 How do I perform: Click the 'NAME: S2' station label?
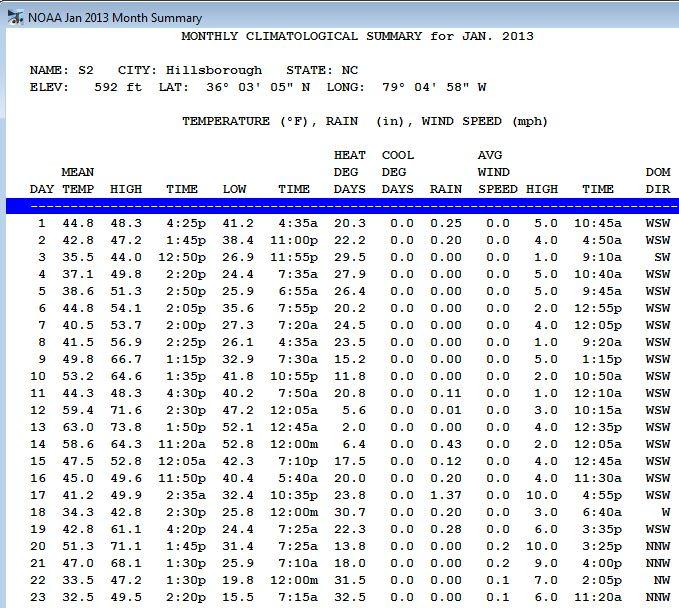(x=61, y=71)
